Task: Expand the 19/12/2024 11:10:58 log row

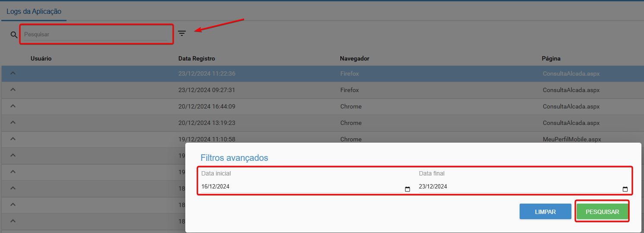Action: (x=13, y=139)
